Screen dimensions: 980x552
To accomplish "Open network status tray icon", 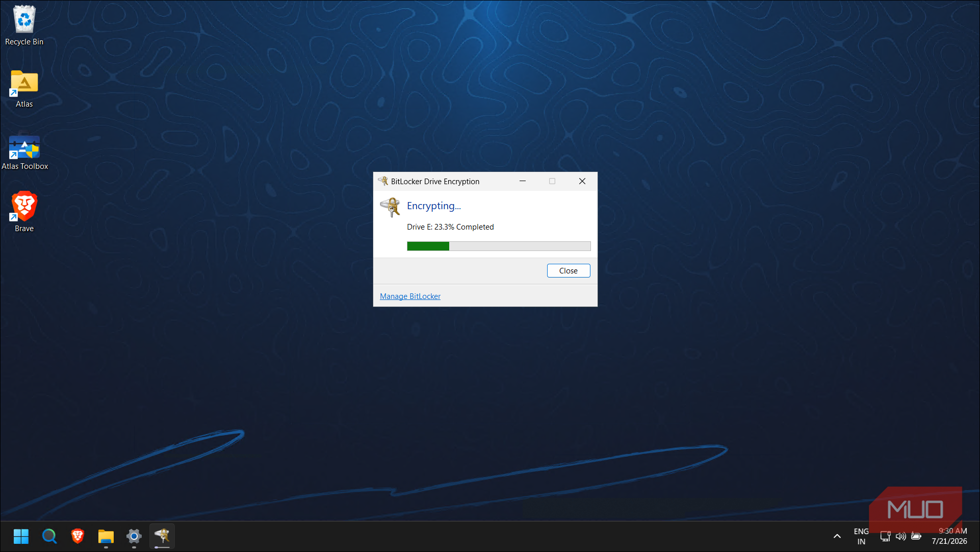I will [886, 536].
